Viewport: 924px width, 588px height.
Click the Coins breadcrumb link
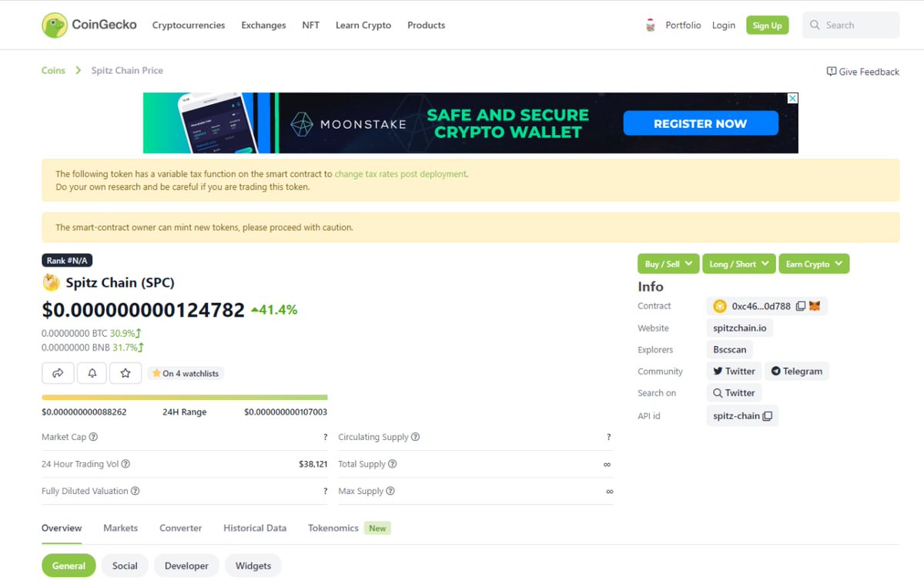(53, 70)
